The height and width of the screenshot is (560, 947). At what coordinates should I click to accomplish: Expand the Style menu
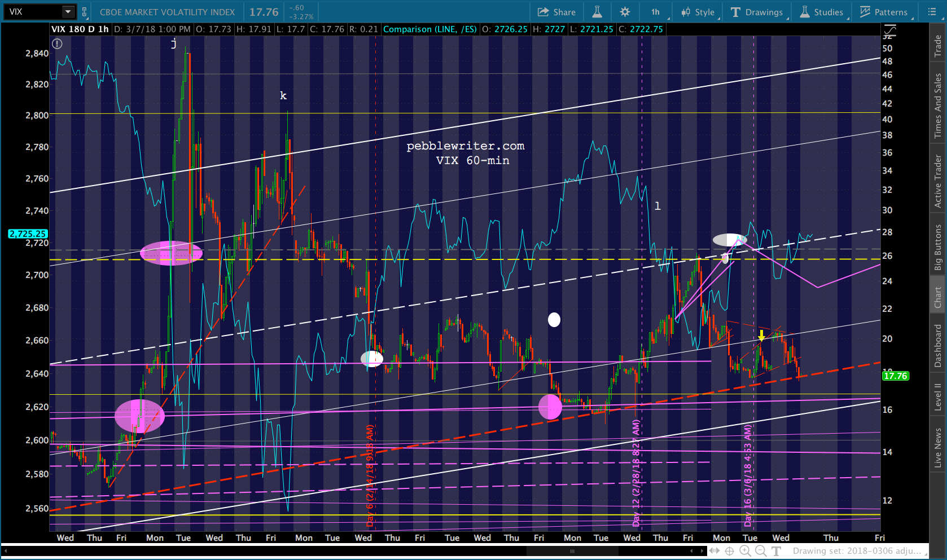coord(698,12)
